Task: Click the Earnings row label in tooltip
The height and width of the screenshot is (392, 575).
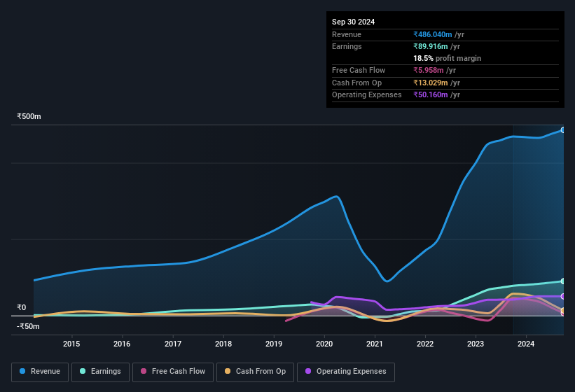Action: [347, 46]
